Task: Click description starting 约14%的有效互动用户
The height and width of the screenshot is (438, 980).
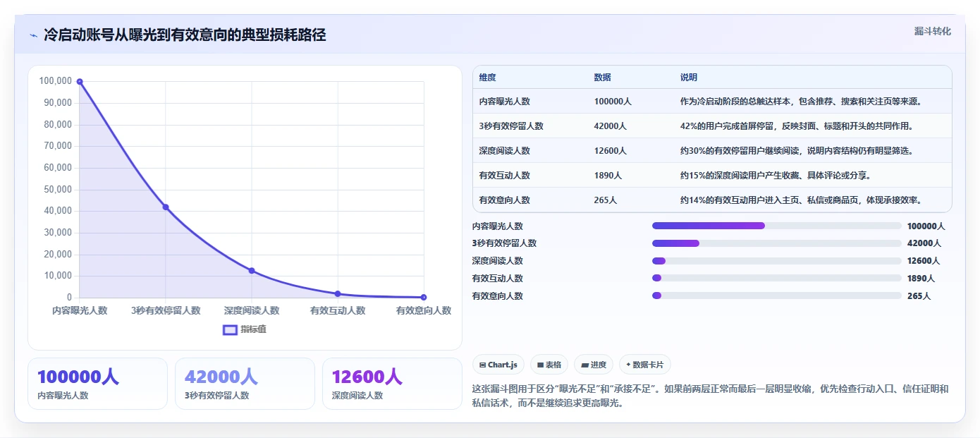Action: click(x=801, y=200)
